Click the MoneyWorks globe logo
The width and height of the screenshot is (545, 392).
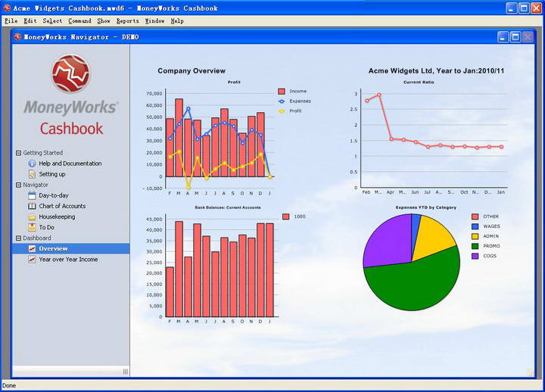pyautogui.click(x=71, y=73)
